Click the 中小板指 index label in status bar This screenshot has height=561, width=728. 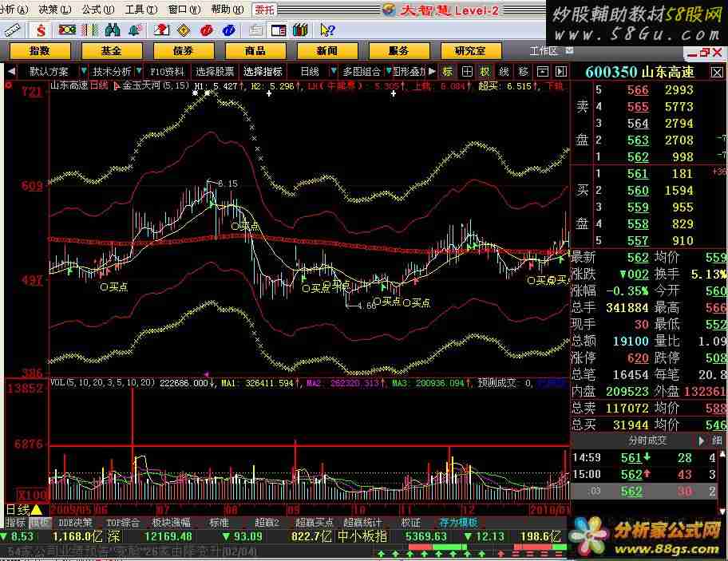pos(362,537)
